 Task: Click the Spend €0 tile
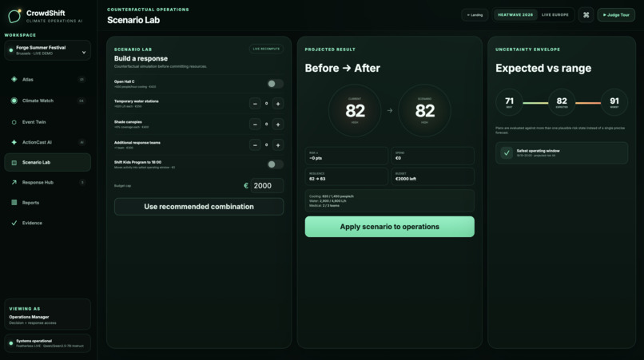point(432,156)
